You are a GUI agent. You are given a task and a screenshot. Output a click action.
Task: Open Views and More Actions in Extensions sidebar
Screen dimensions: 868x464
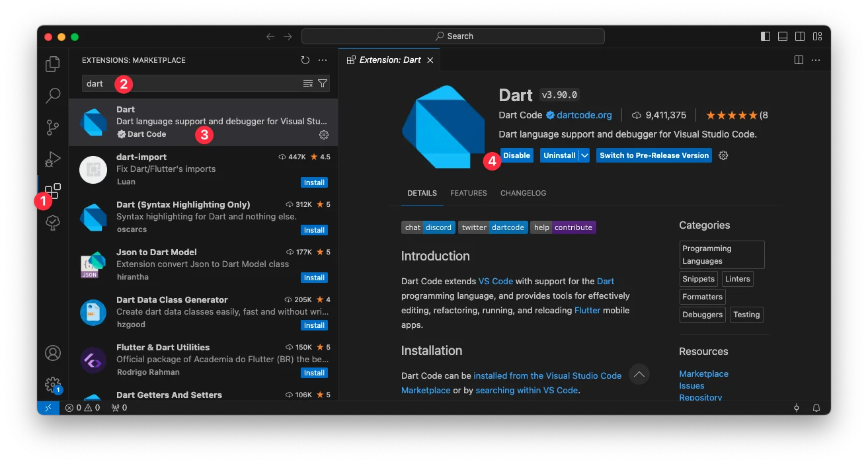pos(323,60)
